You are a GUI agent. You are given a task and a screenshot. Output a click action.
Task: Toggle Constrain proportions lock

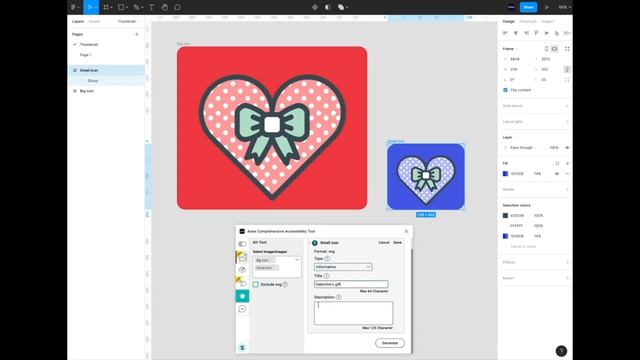(x=567, y=69)
